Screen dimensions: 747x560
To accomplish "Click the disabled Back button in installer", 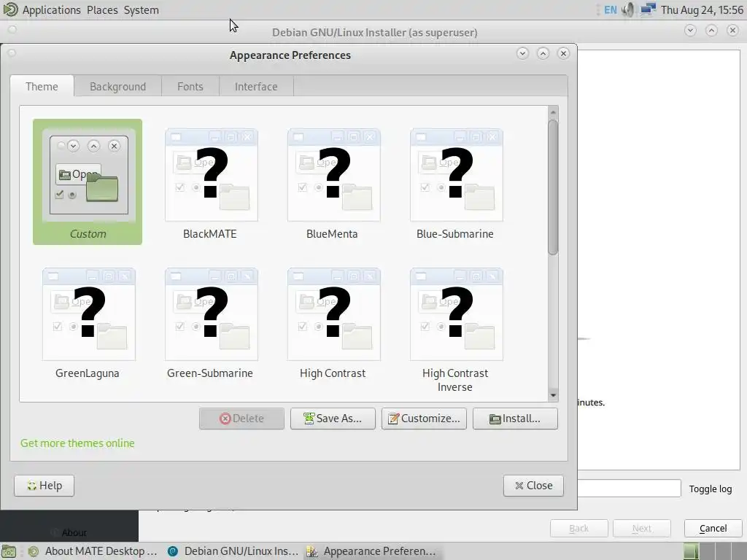I will [578, 529].
